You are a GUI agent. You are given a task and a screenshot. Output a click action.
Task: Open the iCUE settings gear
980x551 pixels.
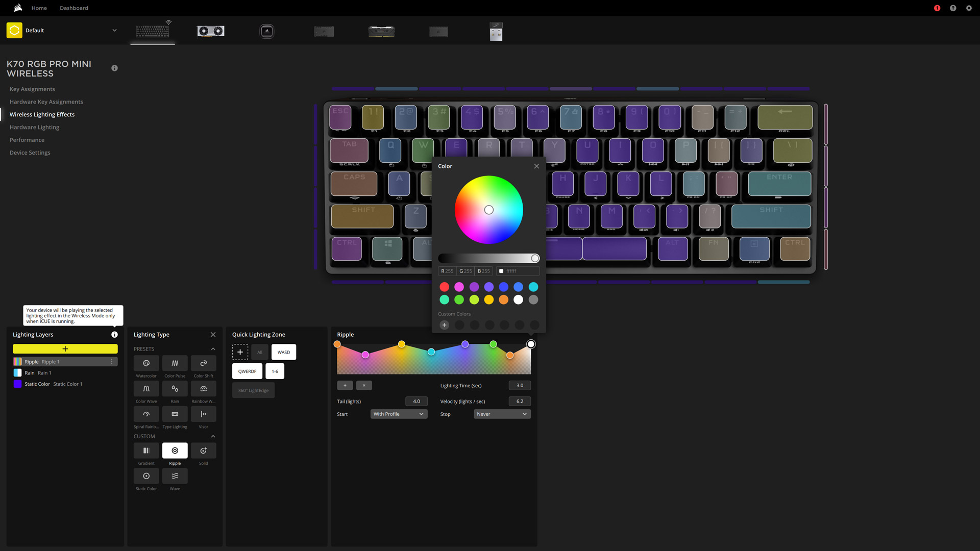pyautogui.click(x=969, y=8)
